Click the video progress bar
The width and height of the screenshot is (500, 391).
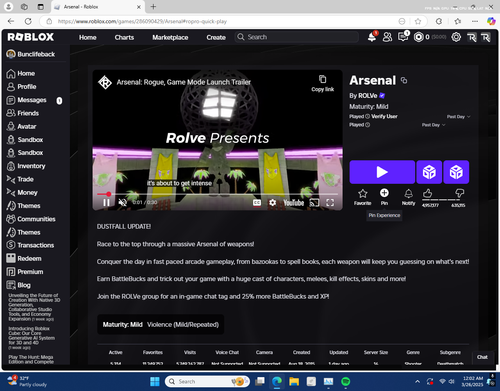pos(217,194)
